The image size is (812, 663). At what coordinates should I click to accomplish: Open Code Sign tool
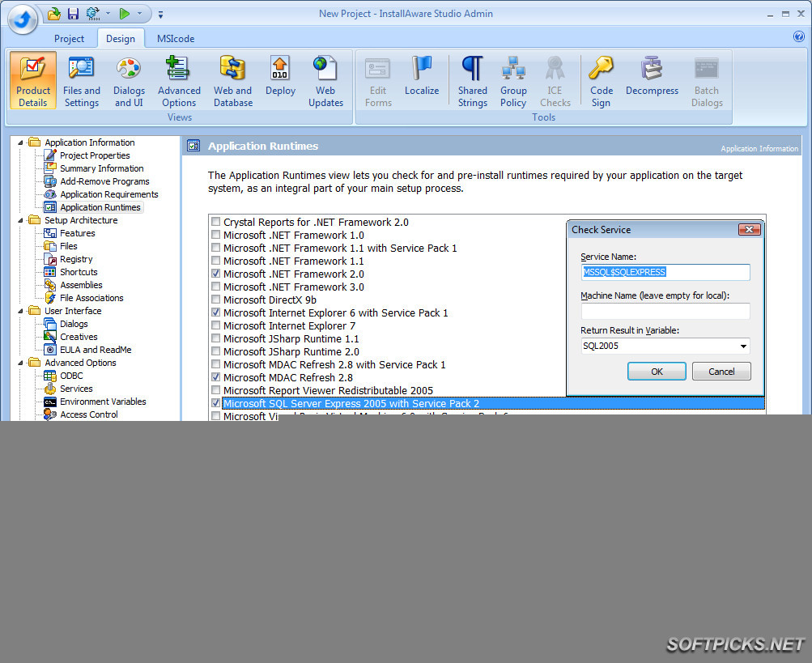click(602, 81)
